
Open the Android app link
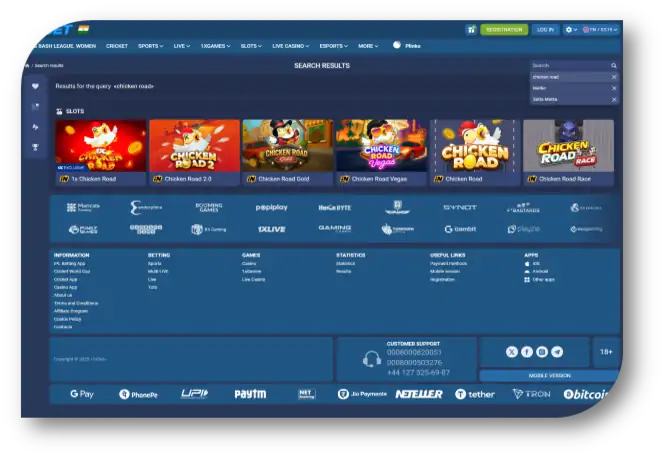536,271
